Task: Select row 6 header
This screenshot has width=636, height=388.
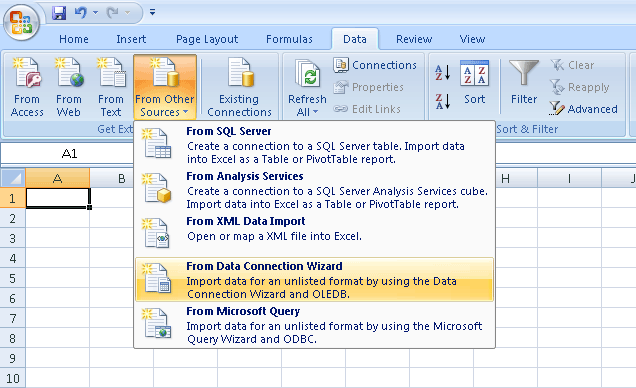Action: 13,298
